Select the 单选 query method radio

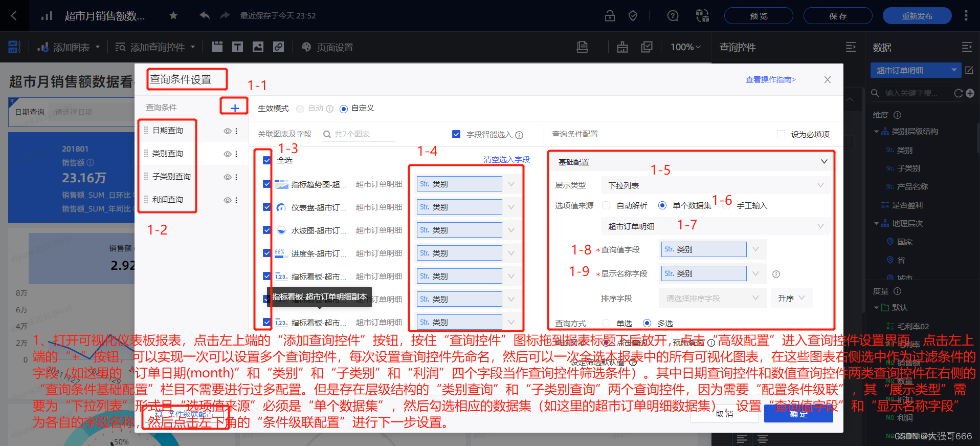coord(606,323)
